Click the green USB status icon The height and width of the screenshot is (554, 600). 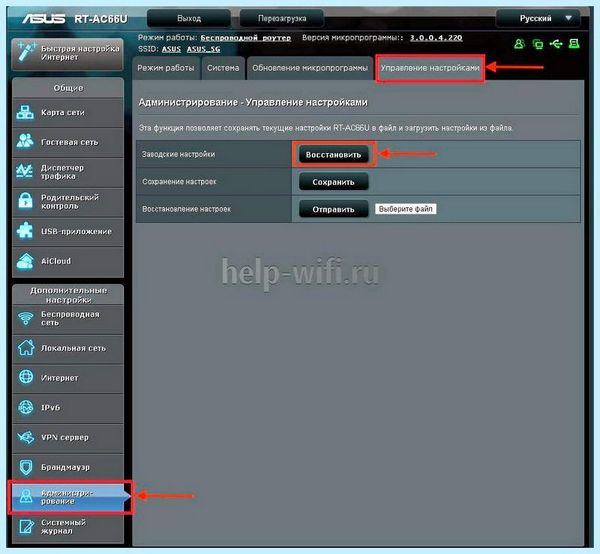pos(556,44)
